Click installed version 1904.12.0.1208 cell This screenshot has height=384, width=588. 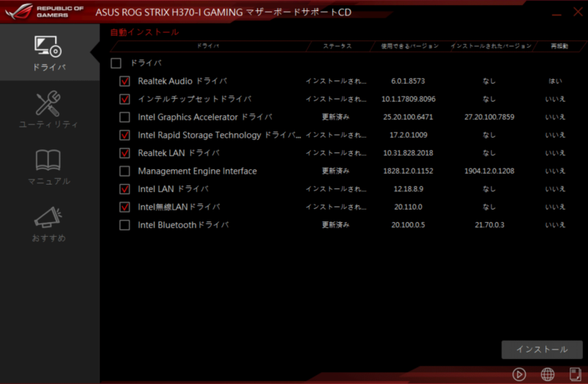pyautogui.click(x=490, y=171)
